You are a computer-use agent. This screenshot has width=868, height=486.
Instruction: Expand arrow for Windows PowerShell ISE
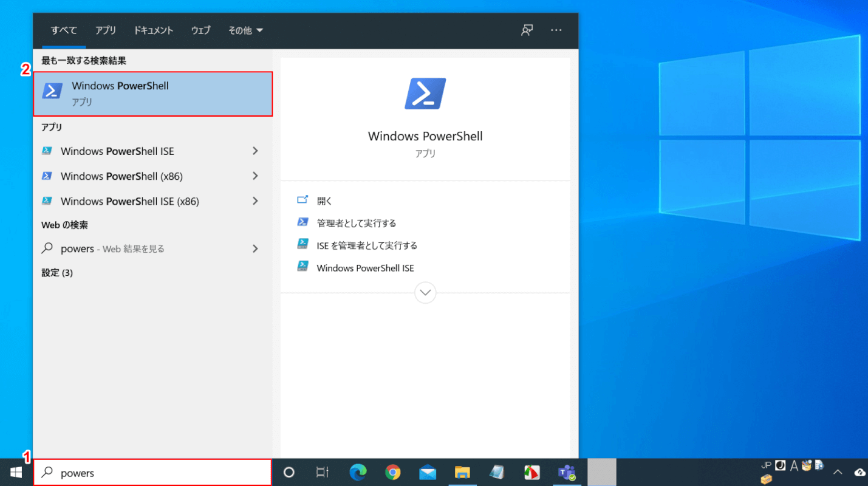[x=255, y=151]
